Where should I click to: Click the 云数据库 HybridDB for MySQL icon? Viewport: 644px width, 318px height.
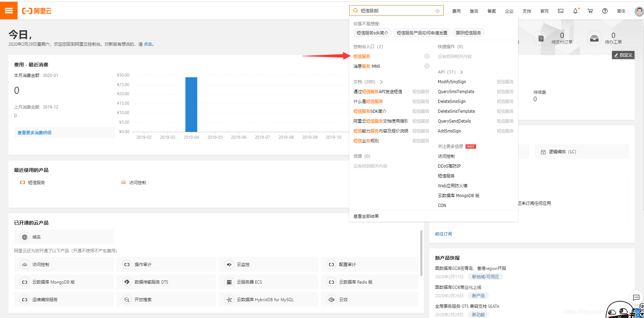click(x=229, y=300)
